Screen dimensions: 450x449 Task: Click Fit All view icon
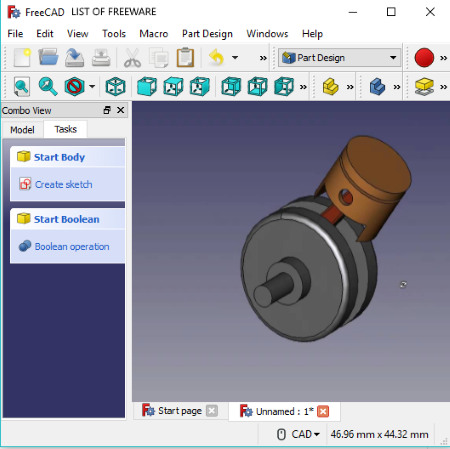22,87
